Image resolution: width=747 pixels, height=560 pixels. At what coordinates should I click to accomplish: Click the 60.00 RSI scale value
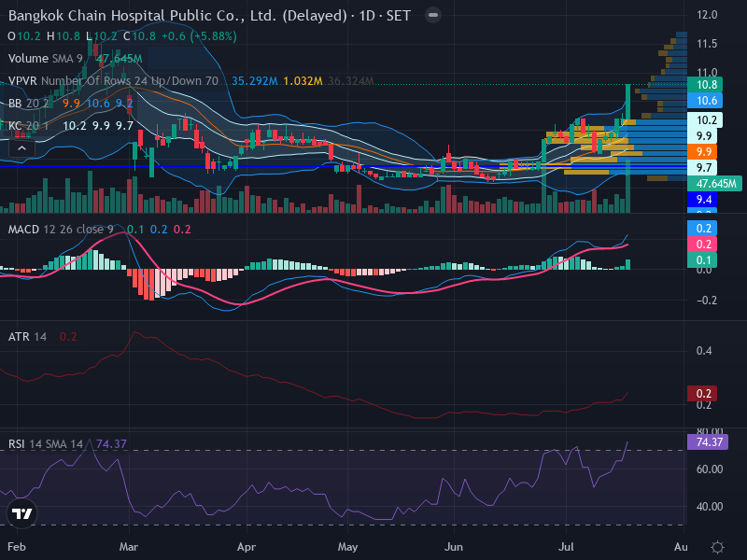710,469
